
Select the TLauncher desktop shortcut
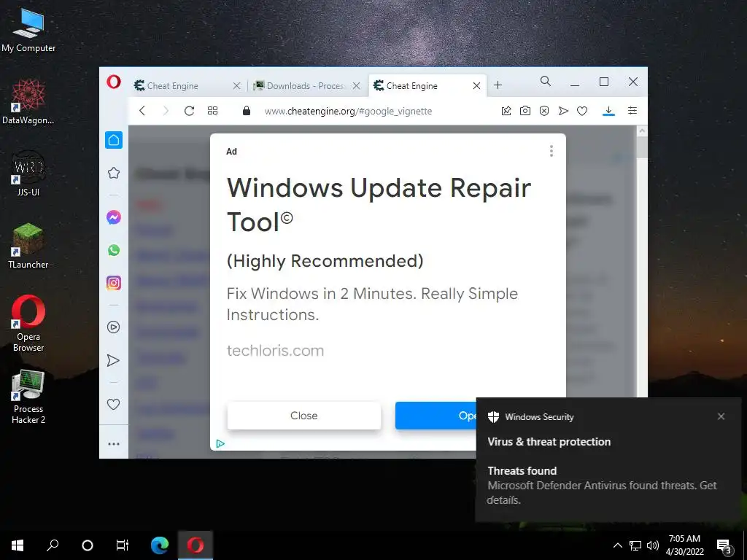coord(28,246)
